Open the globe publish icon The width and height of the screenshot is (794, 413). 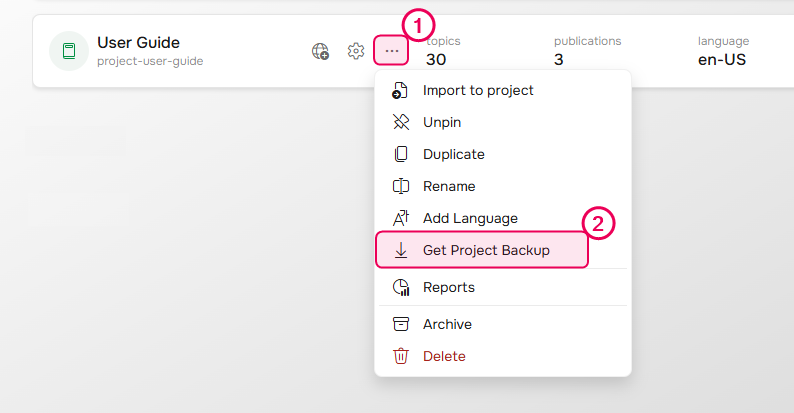320,51
